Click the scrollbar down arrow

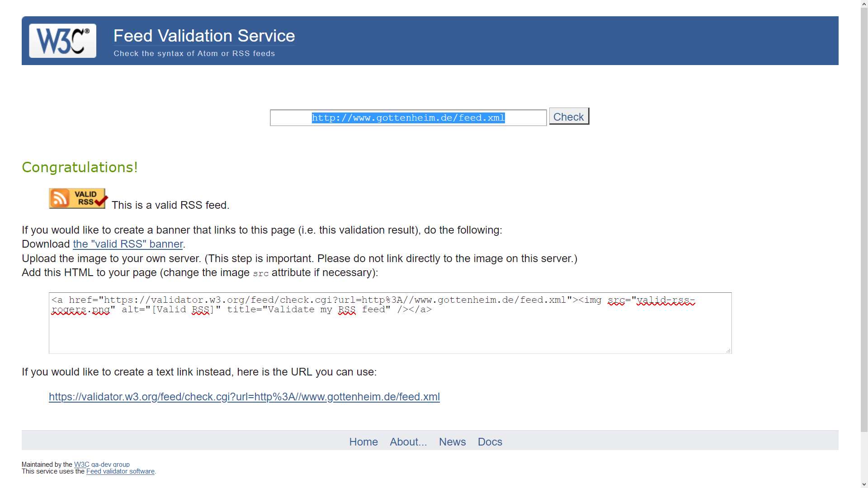point(864,484)
